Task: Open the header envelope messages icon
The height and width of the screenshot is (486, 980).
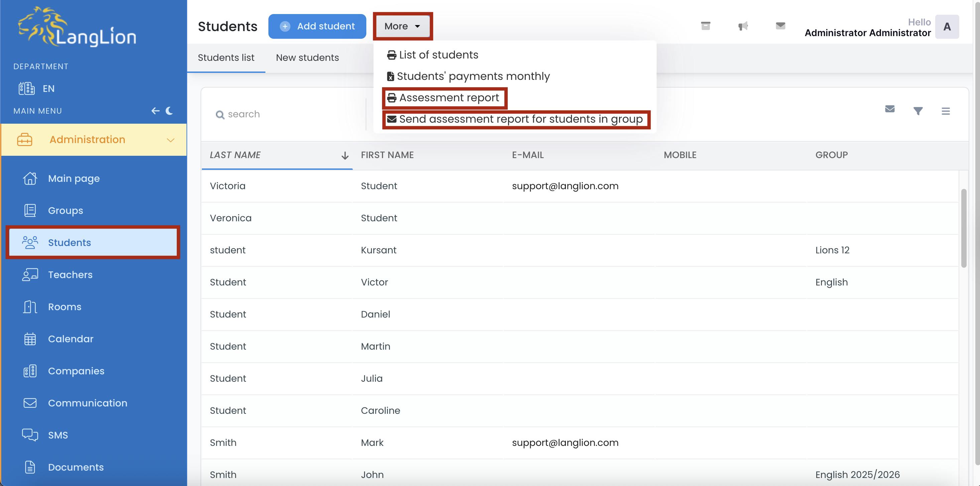Action: [x=780, y=26]
